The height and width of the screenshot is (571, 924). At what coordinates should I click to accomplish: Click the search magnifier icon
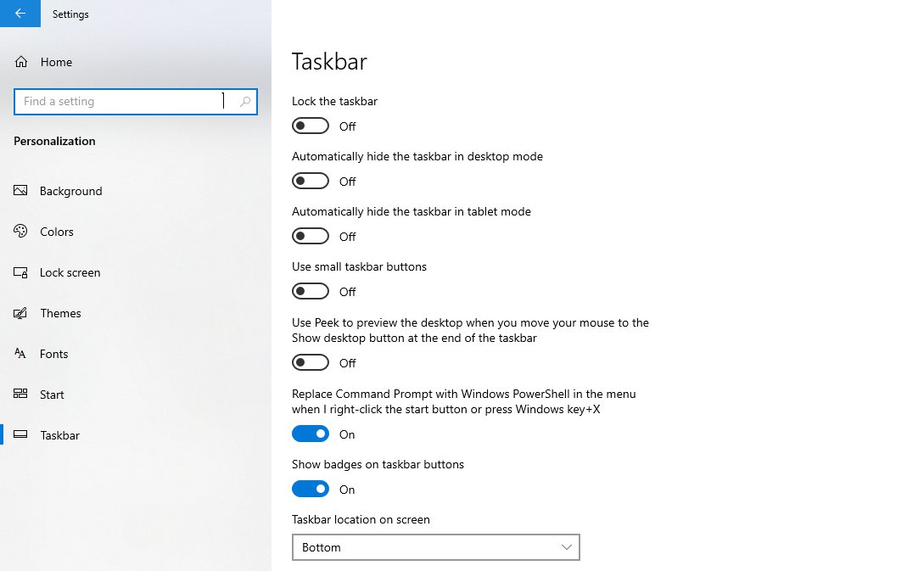(245, 102)
